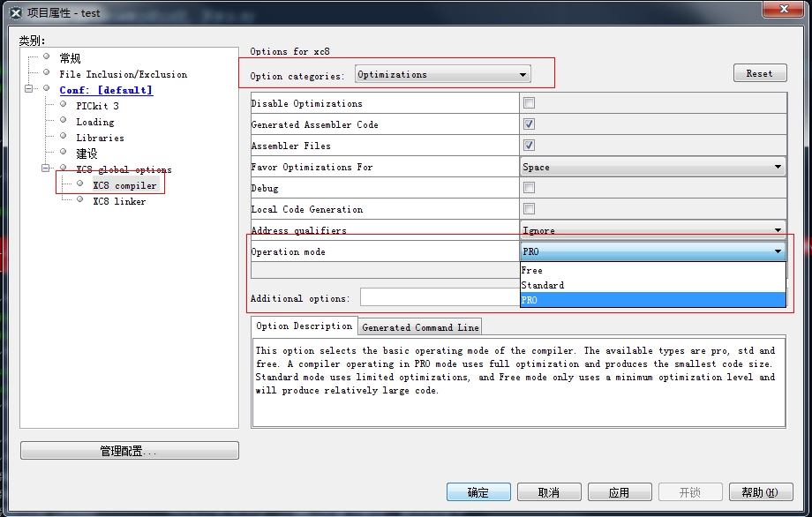Choose PRO in Operation mode list
This screenshot has height=517, width=812.
652,300
